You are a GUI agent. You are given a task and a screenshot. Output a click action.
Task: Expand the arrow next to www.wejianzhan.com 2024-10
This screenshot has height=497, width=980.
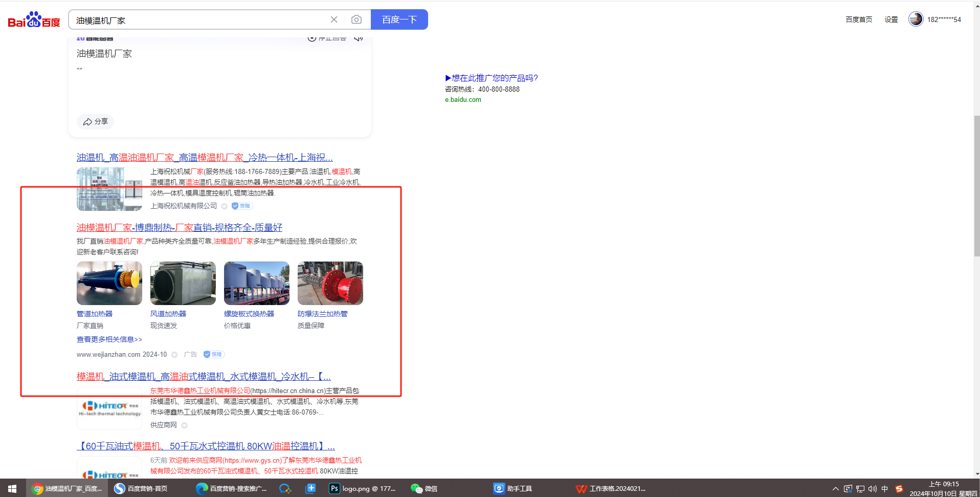174,355
